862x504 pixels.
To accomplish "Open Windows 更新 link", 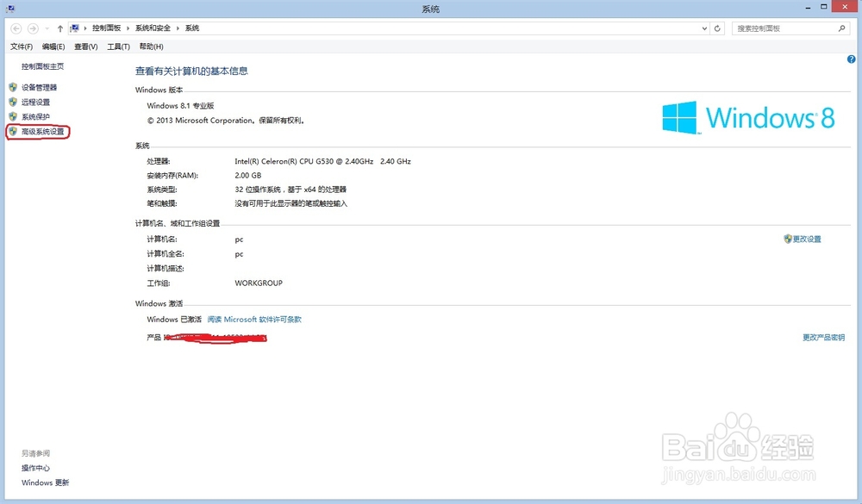I will tap(45, 482).
